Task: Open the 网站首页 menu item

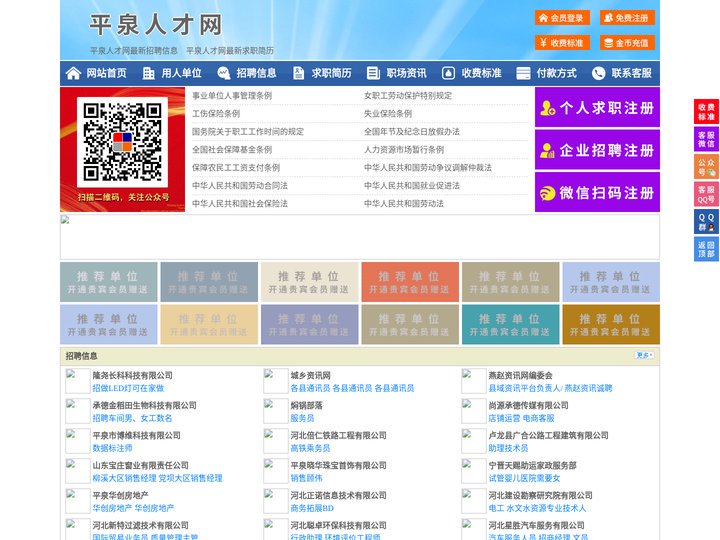Action: click(x=107, y=73)
